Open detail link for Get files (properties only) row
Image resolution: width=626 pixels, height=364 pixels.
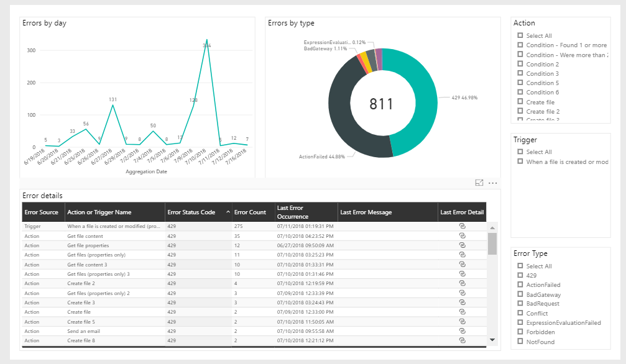coord(463,255)
